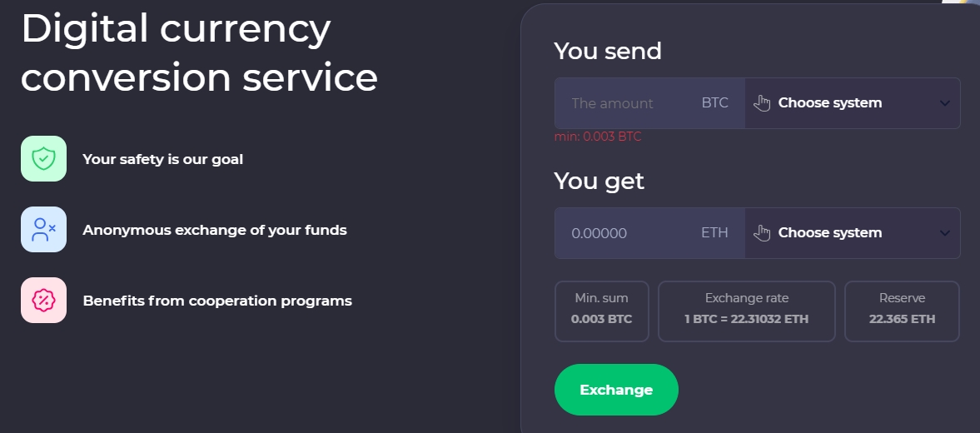Select "Benefits from cooperation programs" text
The image size is (980, 433).
pyautogui.click(x=217, y=301)
